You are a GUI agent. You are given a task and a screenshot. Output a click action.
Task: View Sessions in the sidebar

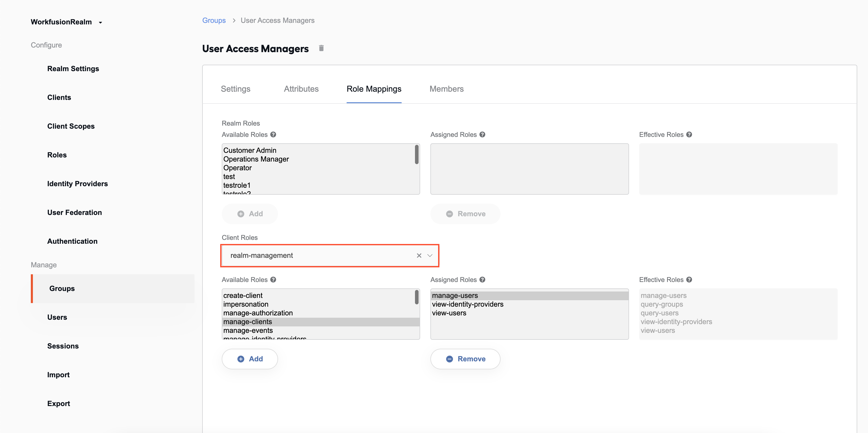[63, 346]
